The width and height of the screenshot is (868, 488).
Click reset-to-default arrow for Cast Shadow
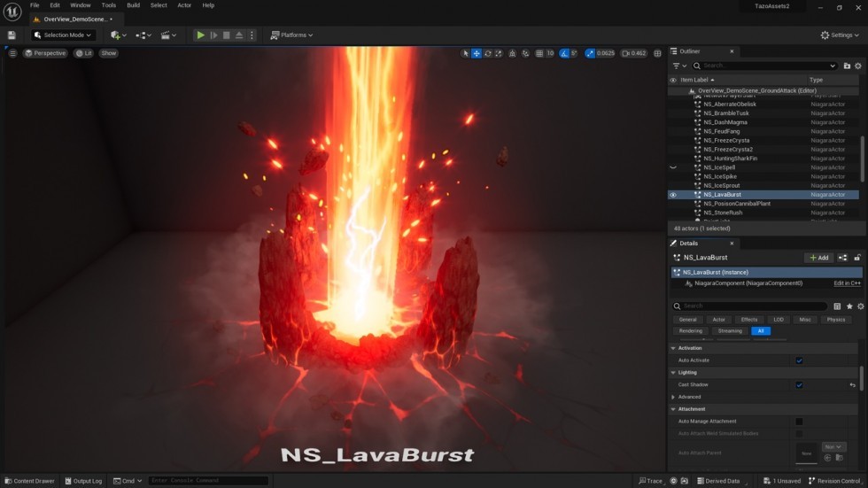click(x=853, y=385)
